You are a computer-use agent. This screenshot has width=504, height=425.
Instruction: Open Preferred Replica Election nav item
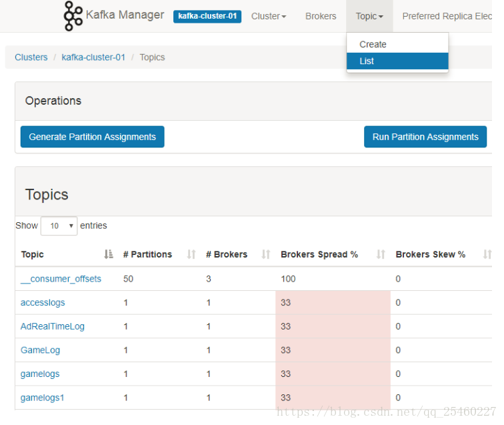447,16
